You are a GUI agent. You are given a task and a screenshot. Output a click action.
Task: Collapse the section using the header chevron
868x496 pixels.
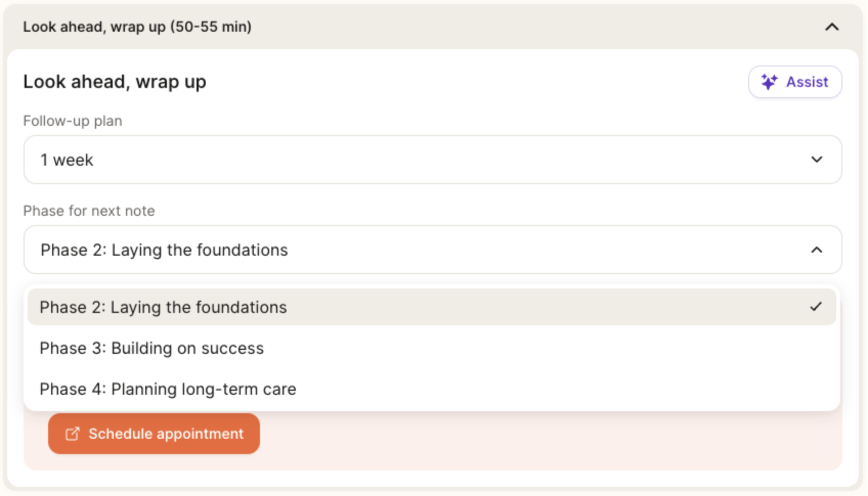pyautogui.click(x=832, y=27)
